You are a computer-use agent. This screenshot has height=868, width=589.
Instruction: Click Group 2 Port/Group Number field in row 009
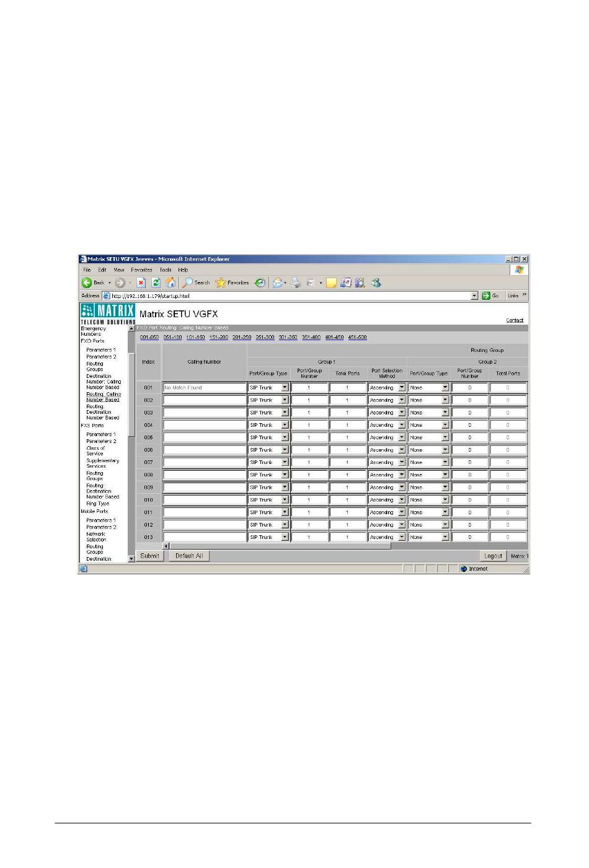[x=469, y=488]
